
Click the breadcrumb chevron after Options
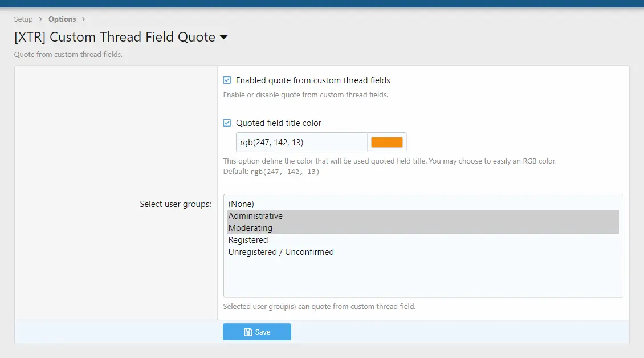(x=83, y=19)
